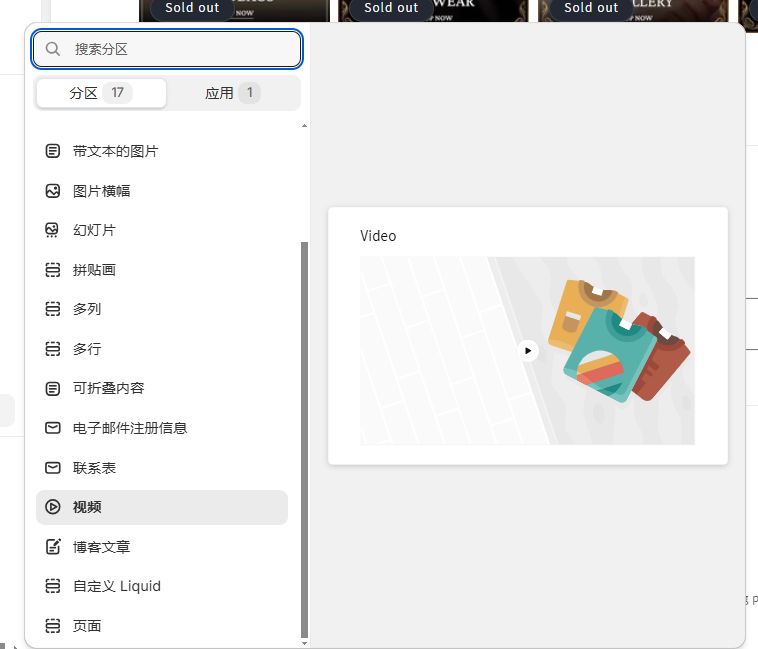Switch to the 应用 tab
This screenshot has width=758, height=649.
[x=233, y=93]
